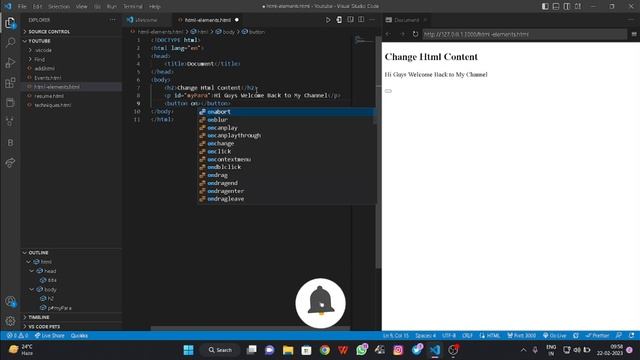Toggle Primary Side Bar layout icon

[545, 6]
